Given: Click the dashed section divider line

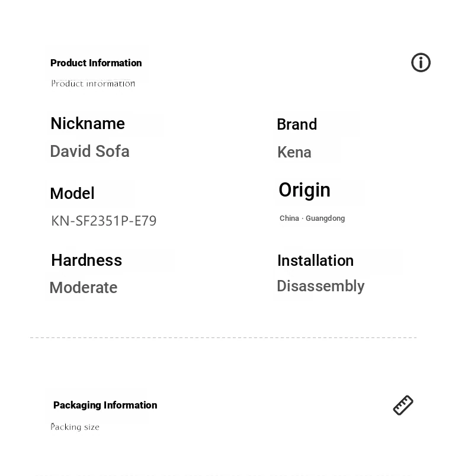Looking at the screenshot, I should pyautogui.click(x=223, y=337).
